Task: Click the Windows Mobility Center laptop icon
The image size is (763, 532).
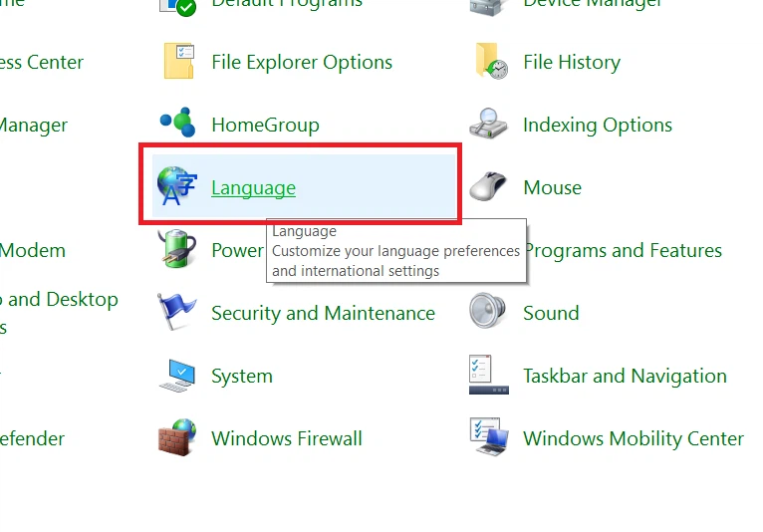Action: [x=491, y=438]
